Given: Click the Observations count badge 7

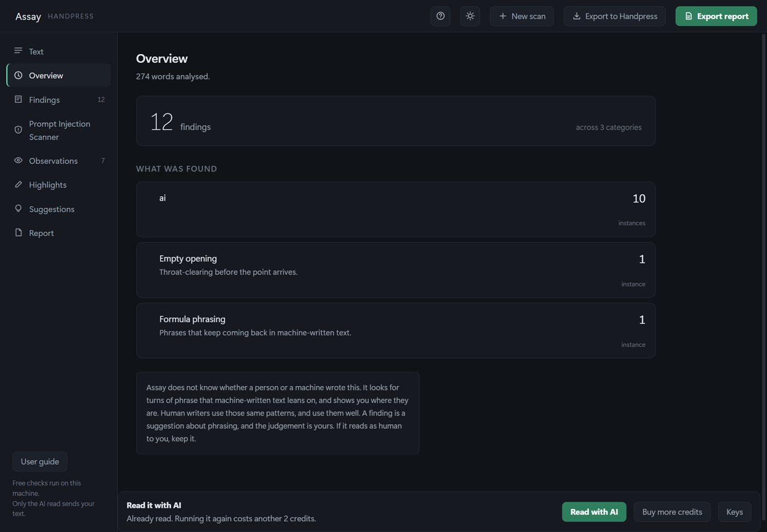Looking at the screenshot, I should 103,161.
